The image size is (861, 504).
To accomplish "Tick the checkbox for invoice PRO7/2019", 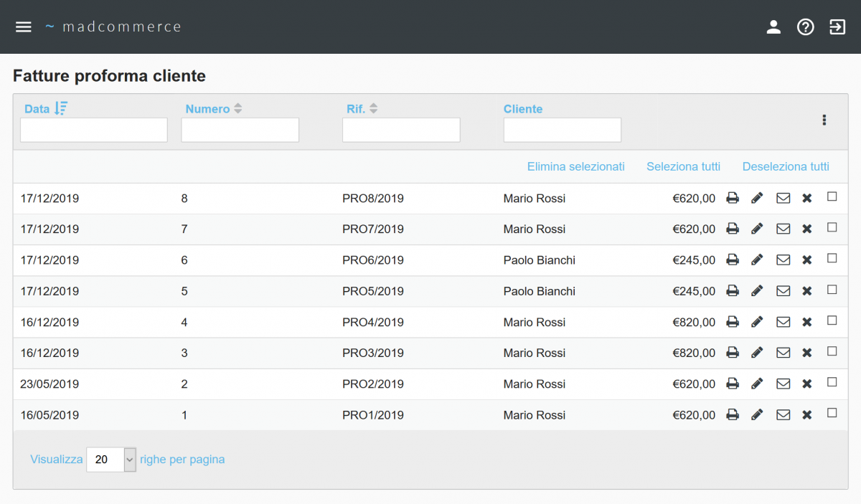I will (832, 227).
